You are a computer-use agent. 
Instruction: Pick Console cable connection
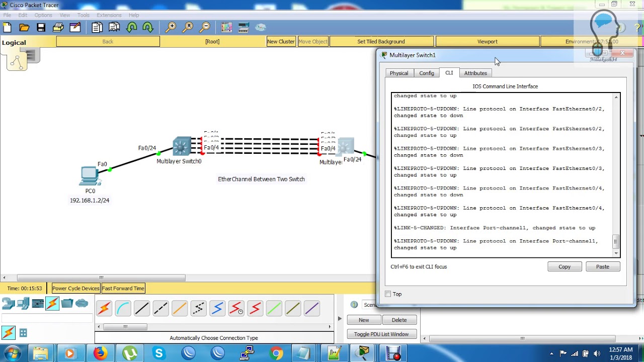pos(123,308)
